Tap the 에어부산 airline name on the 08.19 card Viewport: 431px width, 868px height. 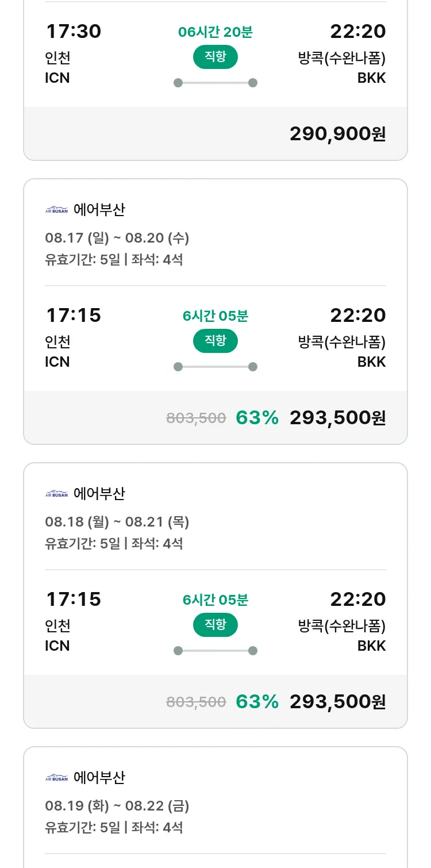click(x=99, y=778)
